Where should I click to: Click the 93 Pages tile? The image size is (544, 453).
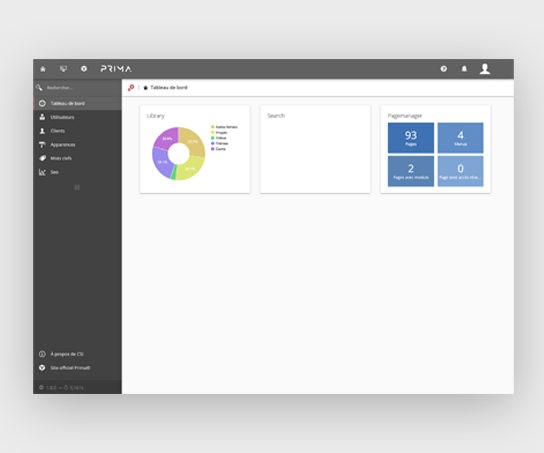pos(411,138)
